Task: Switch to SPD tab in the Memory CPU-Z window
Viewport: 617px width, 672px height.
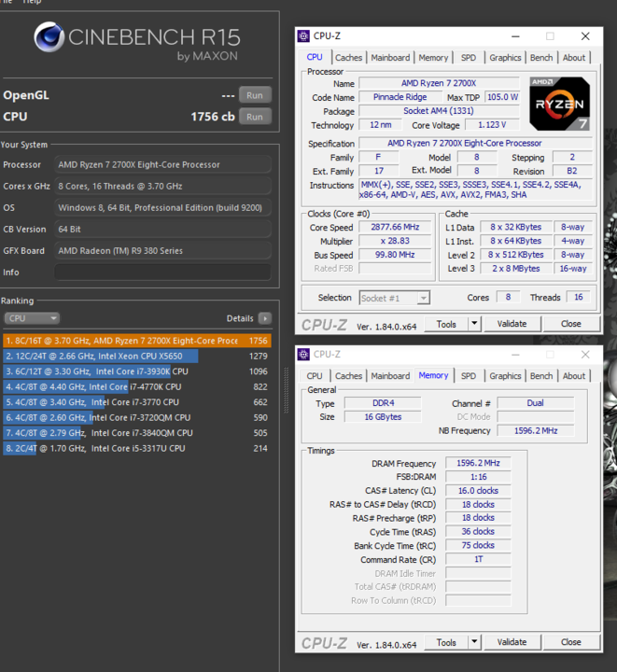Action: point(469,376)
